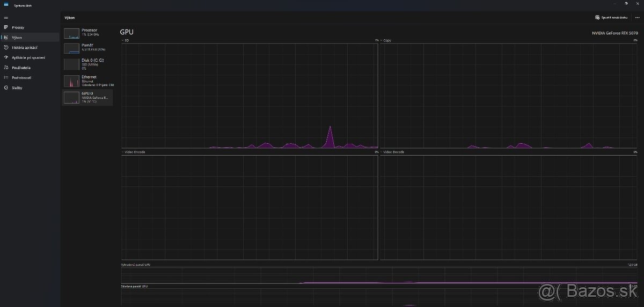Select the Pamäť mini graph thumbnail

pos(71,49)
